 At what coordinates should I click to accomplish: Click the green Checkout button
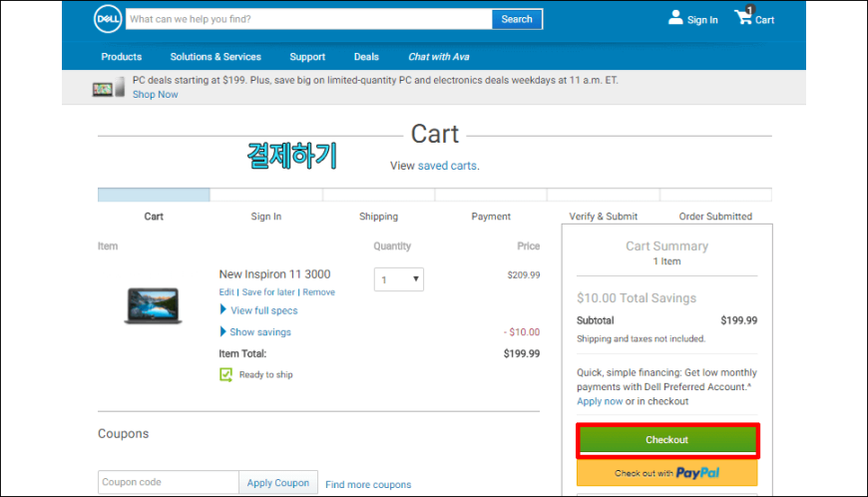click(x=667, y=440)
